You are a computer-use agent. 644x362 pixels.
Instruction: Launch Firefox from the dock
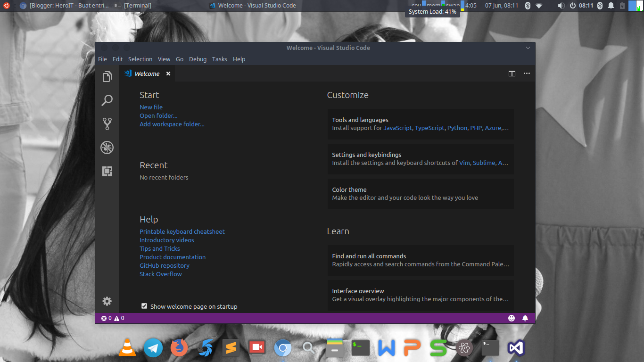[x=179, y=348]
